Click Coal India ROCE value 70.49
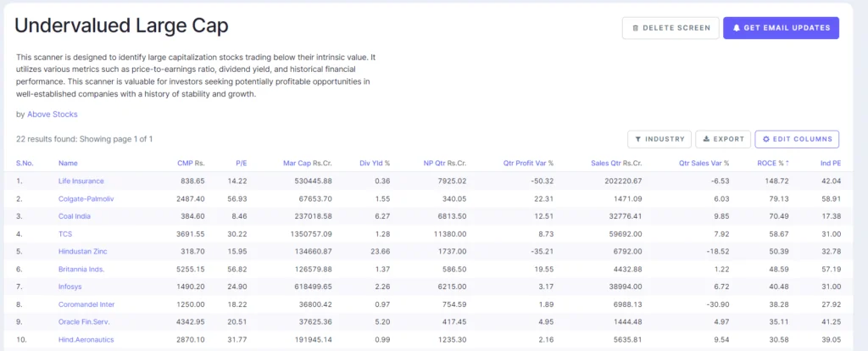Screen dimensions: 868x351 point(780,216)
